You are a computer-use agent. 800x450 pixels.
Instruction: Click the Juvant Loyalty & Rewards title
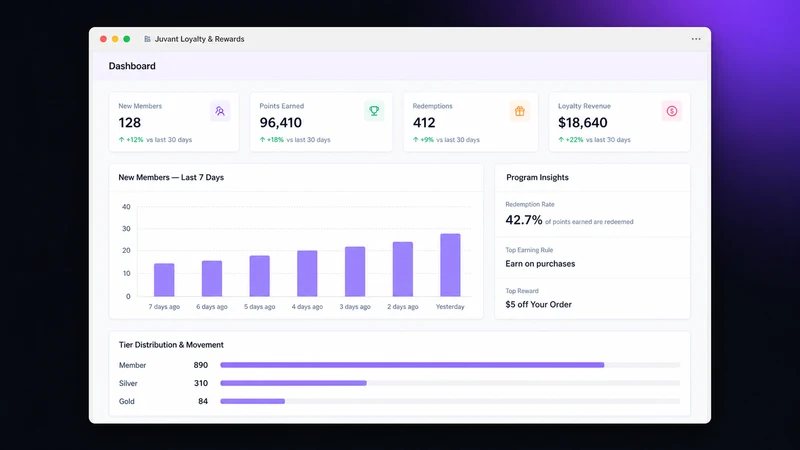pyautogui.click(x=199, y=39)
